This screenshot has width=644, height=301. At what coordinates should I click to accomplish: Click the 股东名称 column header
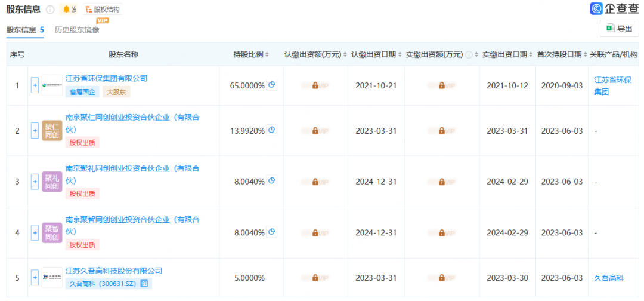(x=123, y=54)
